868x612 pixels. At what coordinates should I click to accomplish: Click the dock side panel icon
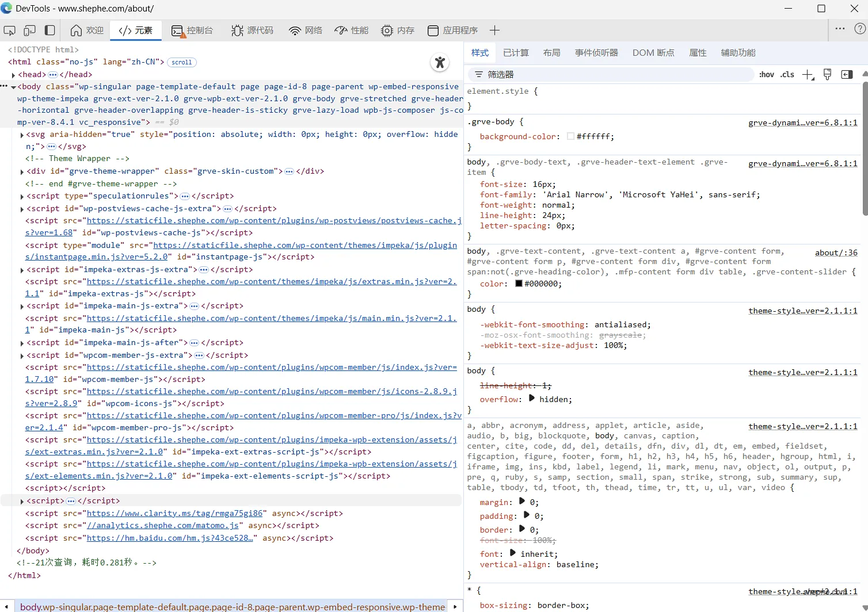pyautogui.click(x=50, y=30)
